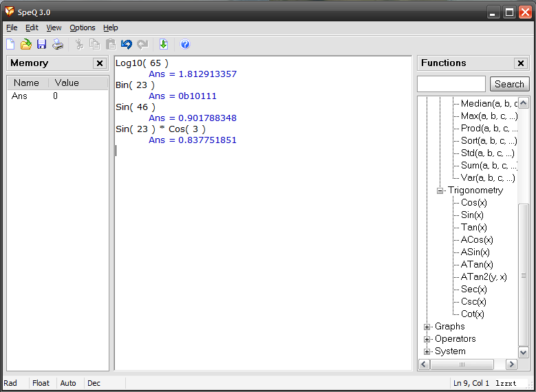Screen dimensions: 536x392
Task: Cut selection with the scissors icon
Action: 79,44
